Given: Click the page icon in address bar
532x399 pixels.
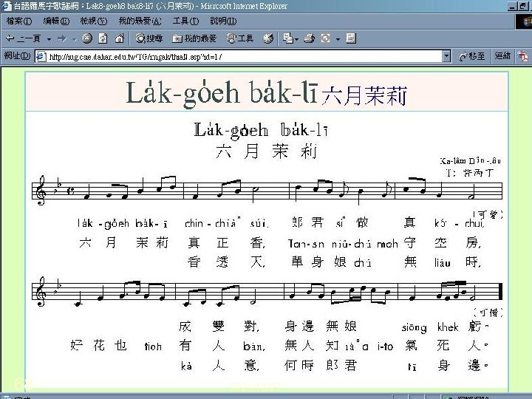Looking at the screenshot, I should pyautogui.click(x=41, y=57).
